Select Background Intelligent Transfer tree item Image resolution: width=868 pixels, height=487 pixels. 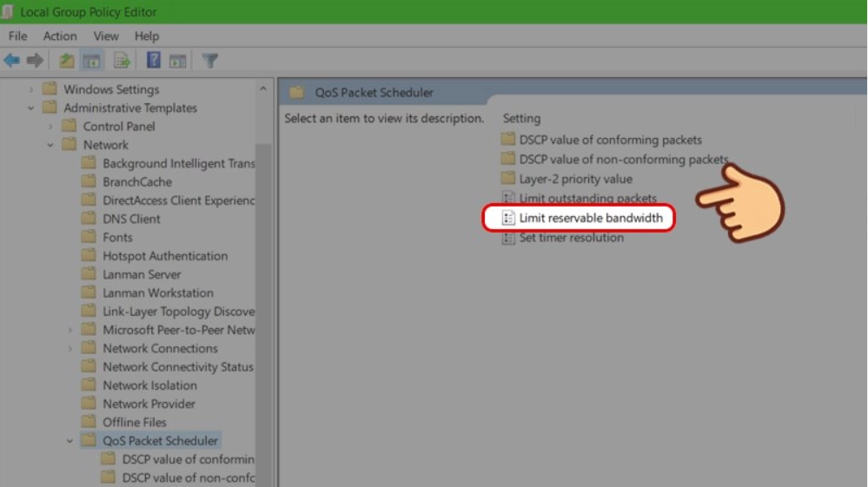click(179, 163)
